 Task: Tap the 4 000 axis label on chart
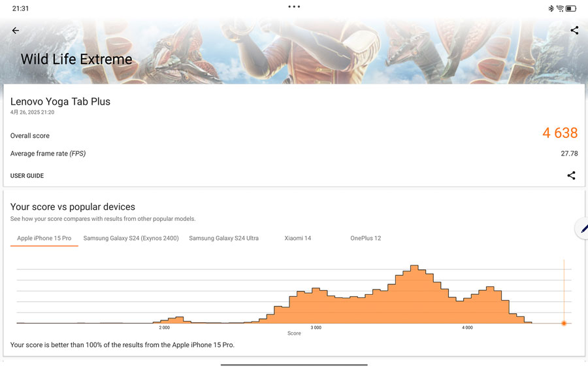pos(467,327)
